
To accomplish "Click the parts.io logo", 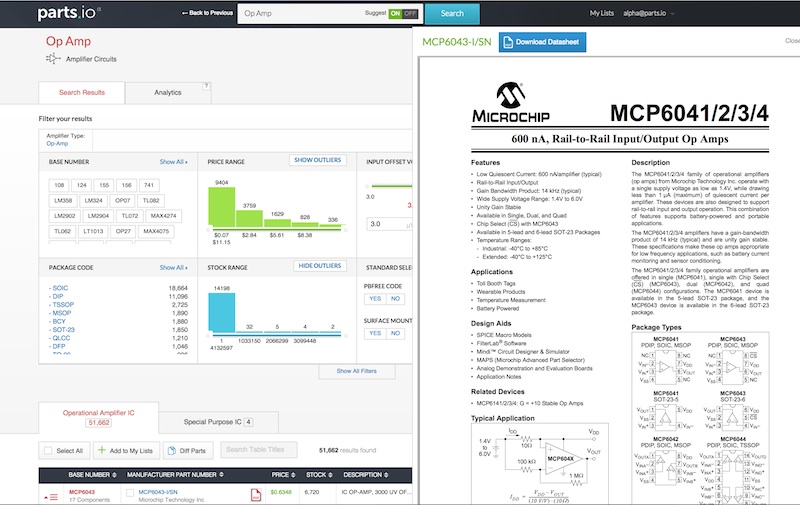I will 68,13.
